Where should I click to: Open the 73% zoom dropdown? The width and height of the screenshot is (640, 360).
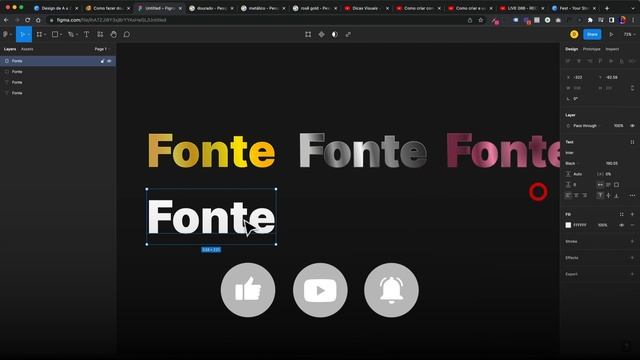[629, 35]
